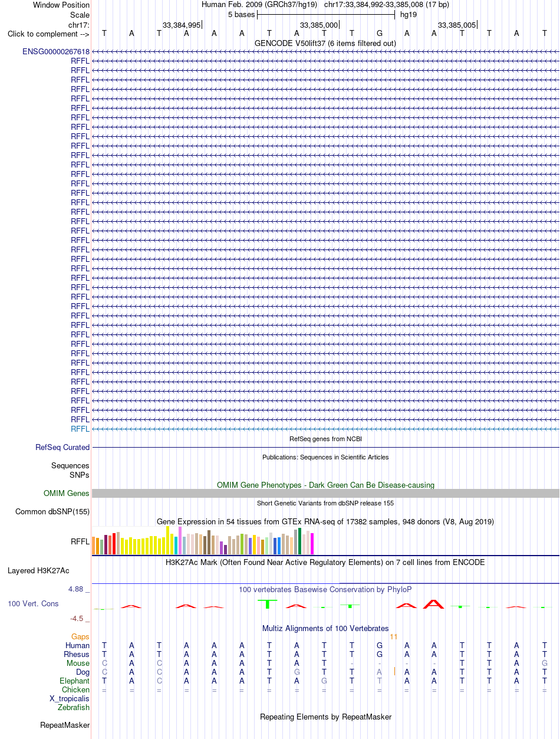Click the G base in Human alignment row
This screenshot has height=739, width=560.
coord(380,645)
